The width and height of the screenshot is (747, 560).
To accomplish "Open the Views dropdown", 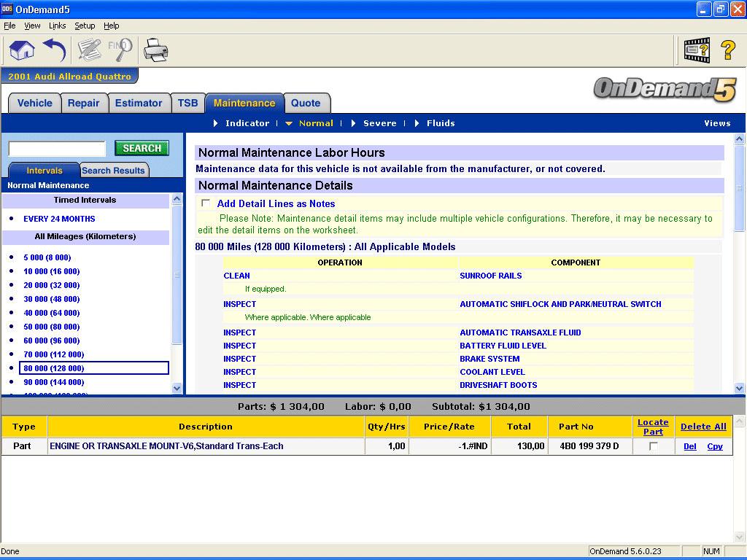I will click(x=717, y=123).
